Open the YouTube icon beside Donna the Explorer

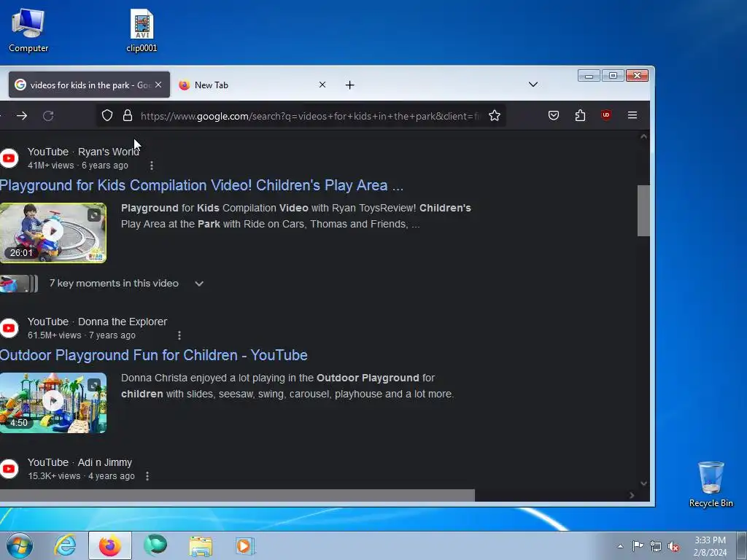click(9, 328)
